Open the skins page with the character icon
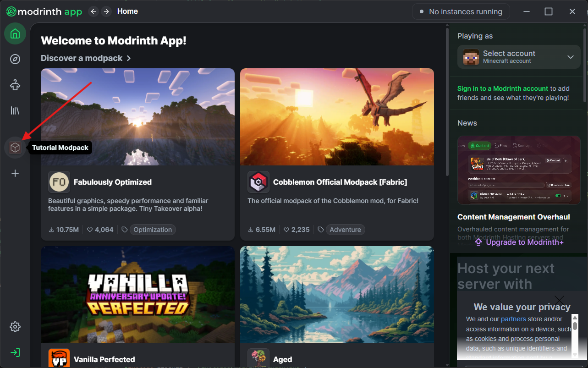The width and height of the screenshot is (588, 368). point(15,85)
